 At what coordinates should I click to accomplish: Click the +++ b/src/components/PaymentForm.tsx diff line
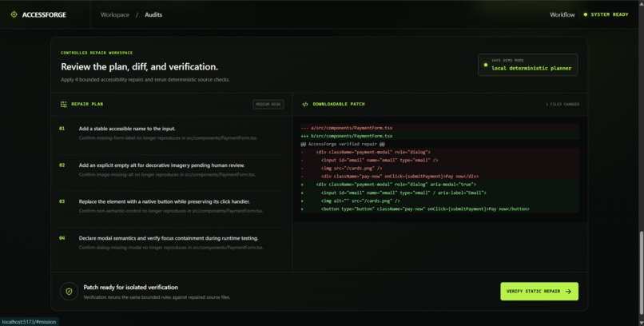click(x=440, y=136)
